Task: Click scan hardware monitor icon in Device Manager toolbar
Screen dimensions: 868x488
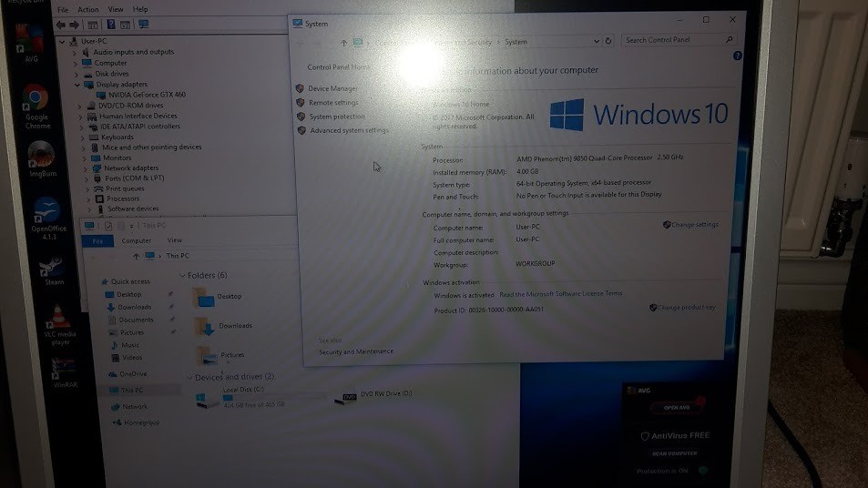Action: click(x=143, y=25)
